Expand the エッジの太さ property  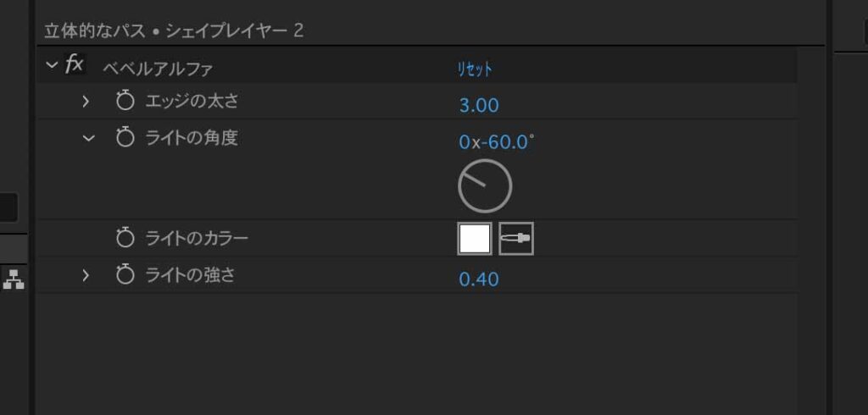click(x=86, y=102)
